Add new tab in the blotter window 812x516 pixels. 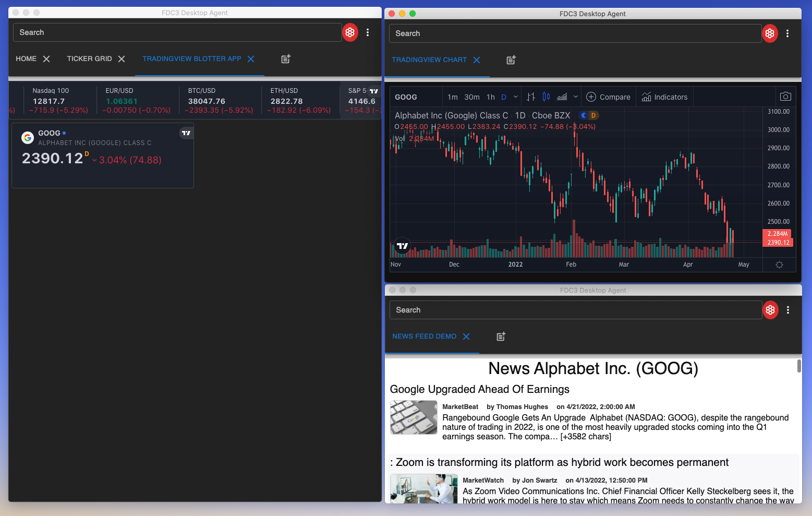point(286,59)
